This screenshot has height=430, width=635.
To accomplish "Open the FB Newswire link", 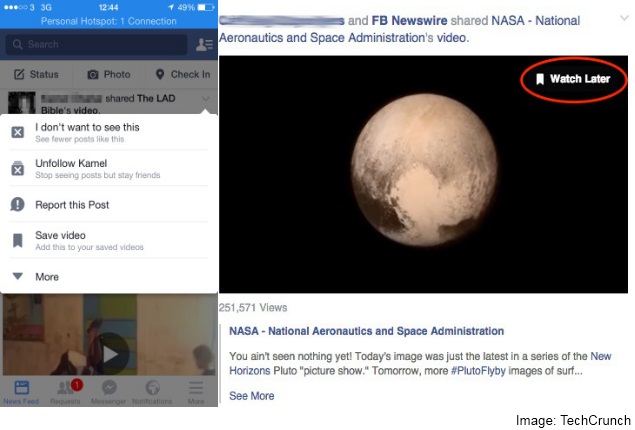I will point(409,20).
